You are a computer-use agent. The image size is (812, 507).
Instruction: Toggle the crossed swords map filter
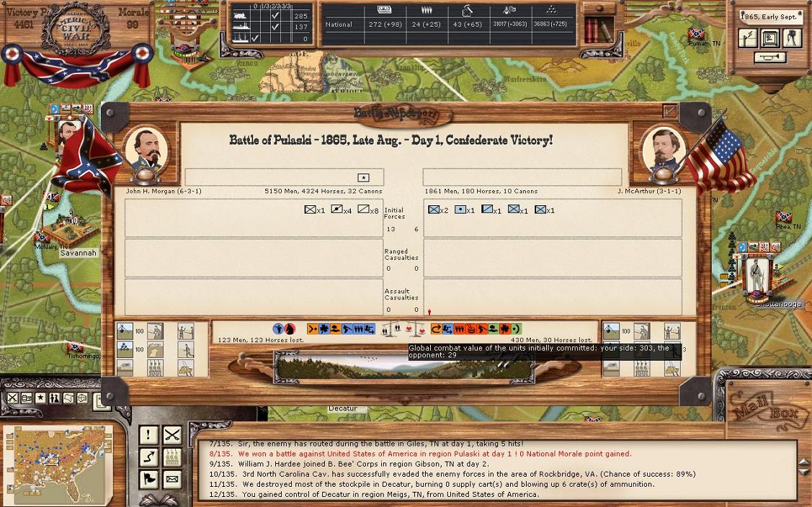click(13, 398)
